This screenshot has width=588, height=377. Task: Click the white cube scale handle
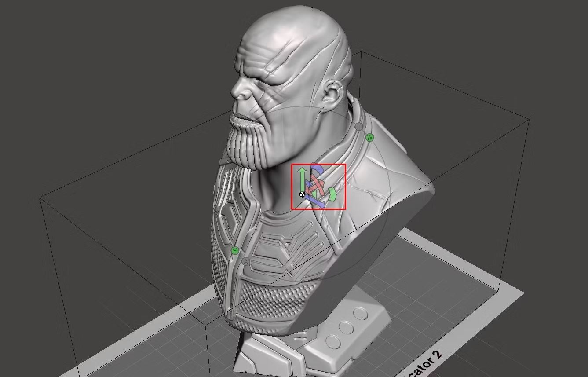(x=302, y=194)
